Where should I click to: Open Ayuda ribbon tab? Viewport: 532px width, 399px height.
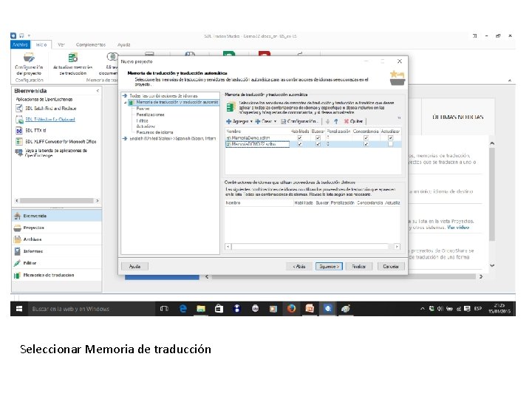pos(124,45)
